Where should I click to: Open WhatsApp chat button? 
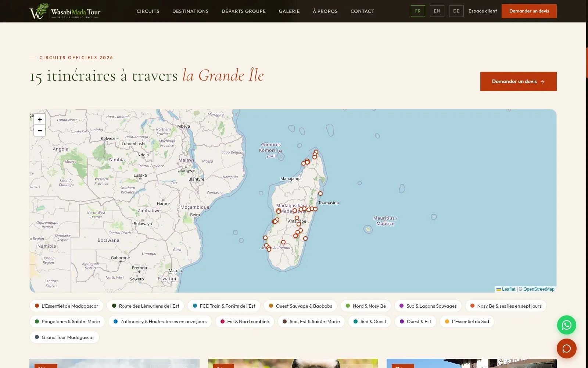click(x=566, y=325)
